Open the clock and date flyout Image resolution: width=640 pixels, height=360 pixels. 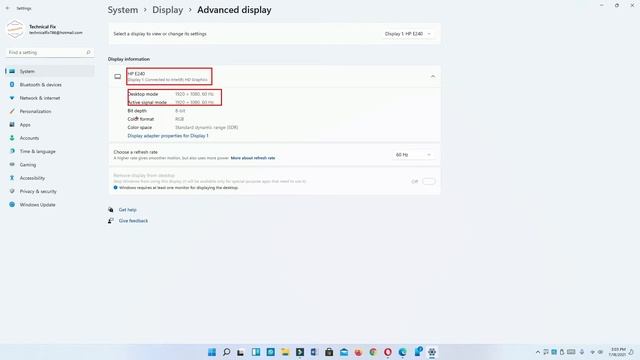(618, 352)
